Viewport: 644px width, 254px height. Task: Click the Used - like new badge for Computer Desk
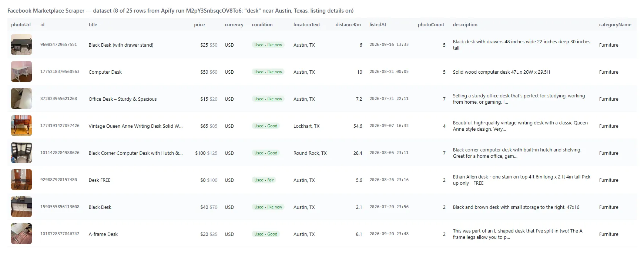pyautogui.click(x=268, y=72)
